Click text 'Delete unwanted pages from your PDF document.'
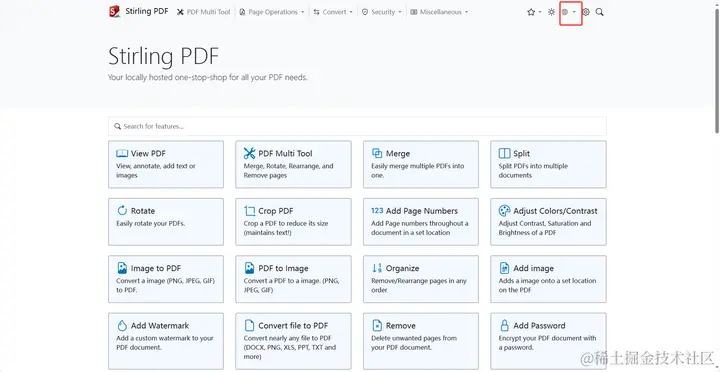Image resolution: width=720 pixels, height=372 pixels. (414, 343)
